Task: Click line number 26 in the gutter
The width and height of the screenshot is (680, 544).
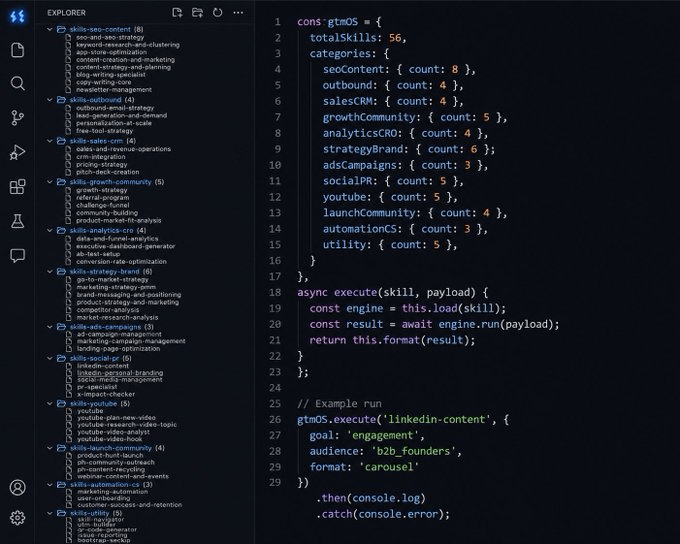Action: pos(275,419)
